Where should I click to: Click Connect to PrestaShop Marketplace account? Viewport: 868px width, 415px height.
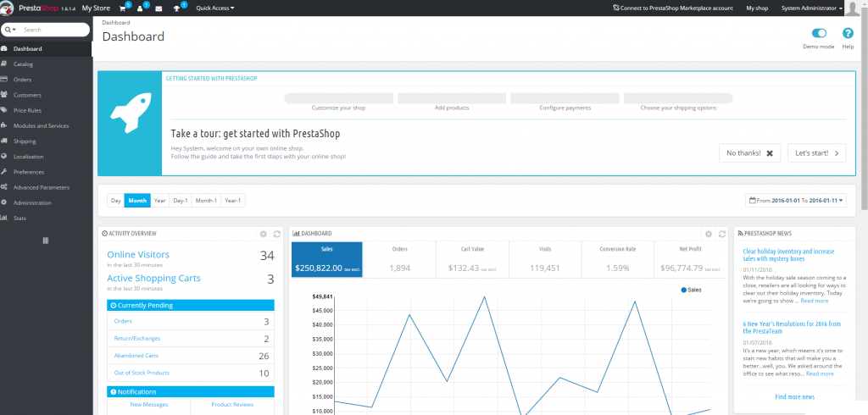click(673, 8)
